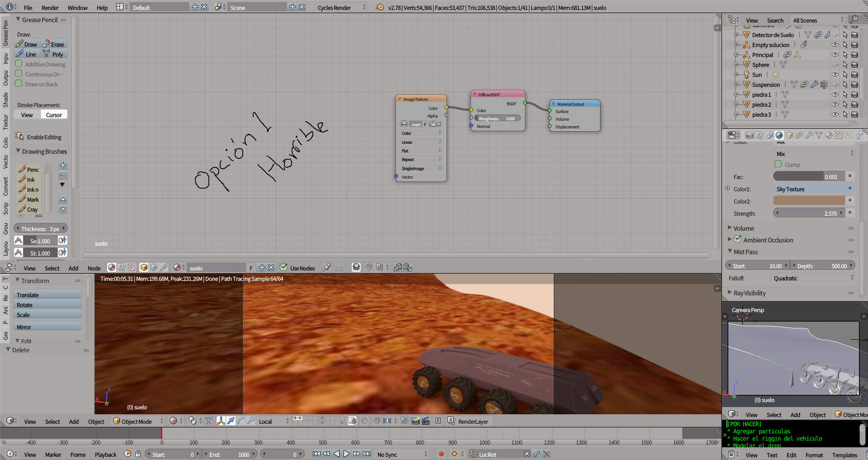Open the Object properties tab (cube icon)
Viewport: 868px width, 460px height.
[789, 135]
